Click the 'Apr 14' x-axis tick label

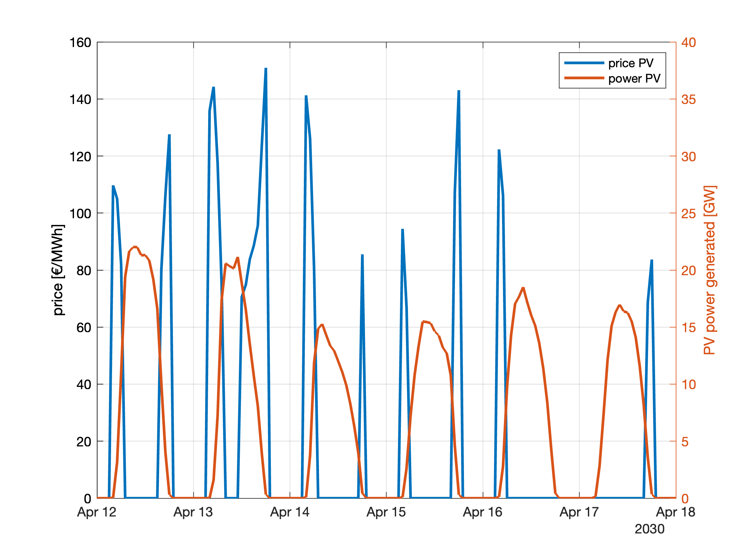pos(290,512)
